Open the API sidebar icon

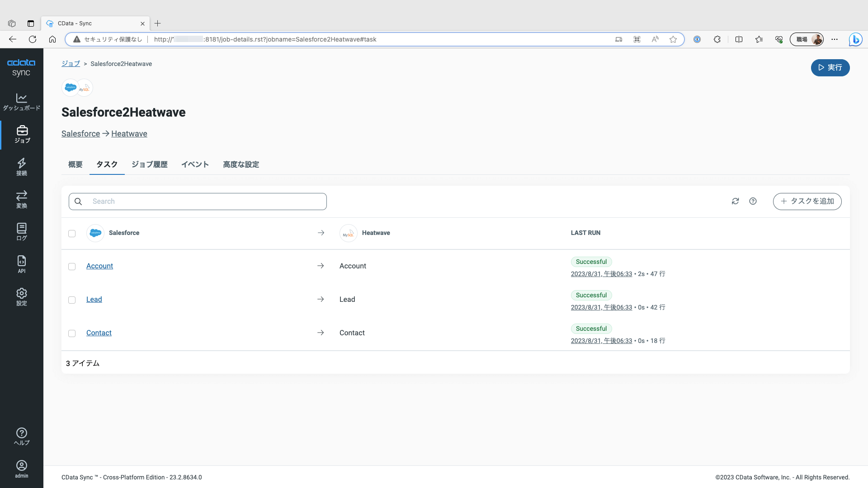tap(21, 264)
